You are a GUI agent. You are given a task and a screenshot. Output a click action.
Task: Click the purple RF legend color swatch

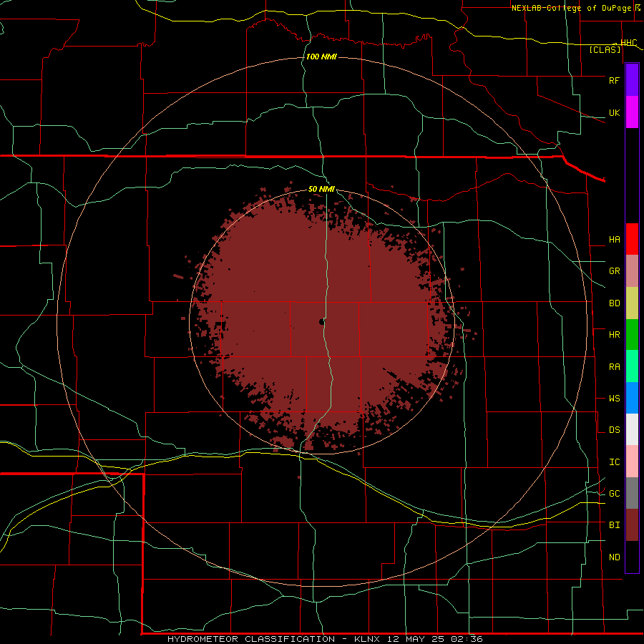pyautogui.click(x=632, y=80)
